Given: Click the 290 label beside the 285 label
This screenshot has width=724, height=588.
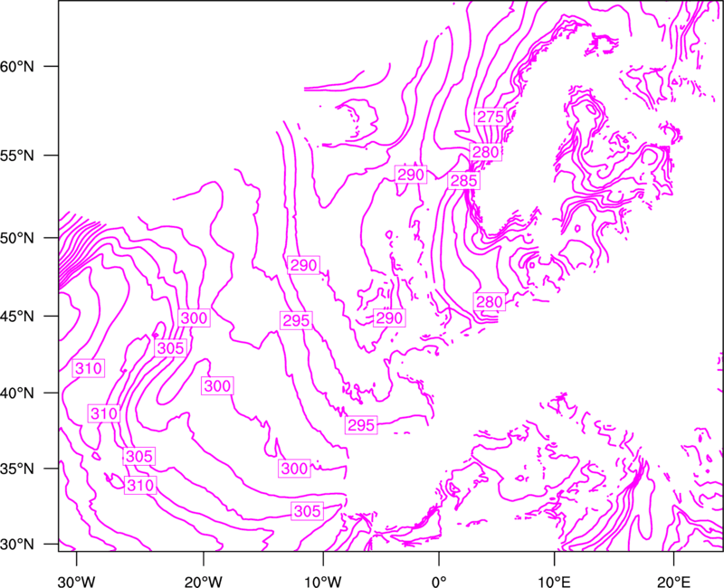Looking at the screenshot, I should (411, 175).
